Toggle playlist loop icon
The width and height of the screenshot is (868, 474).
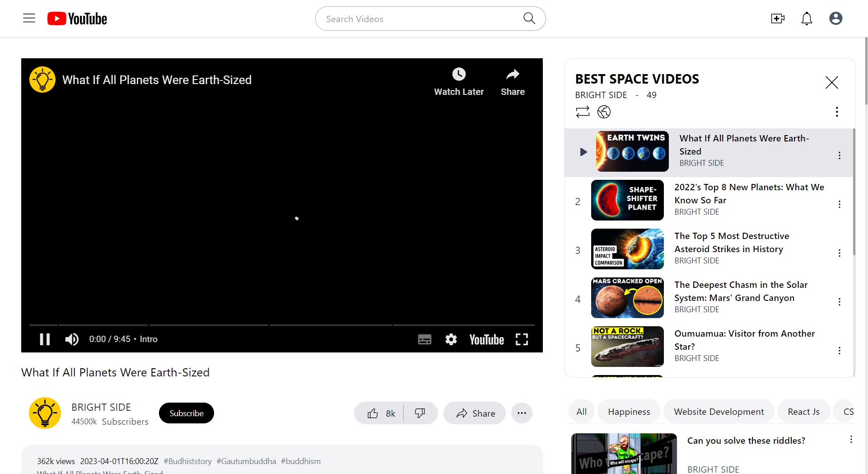583,112
